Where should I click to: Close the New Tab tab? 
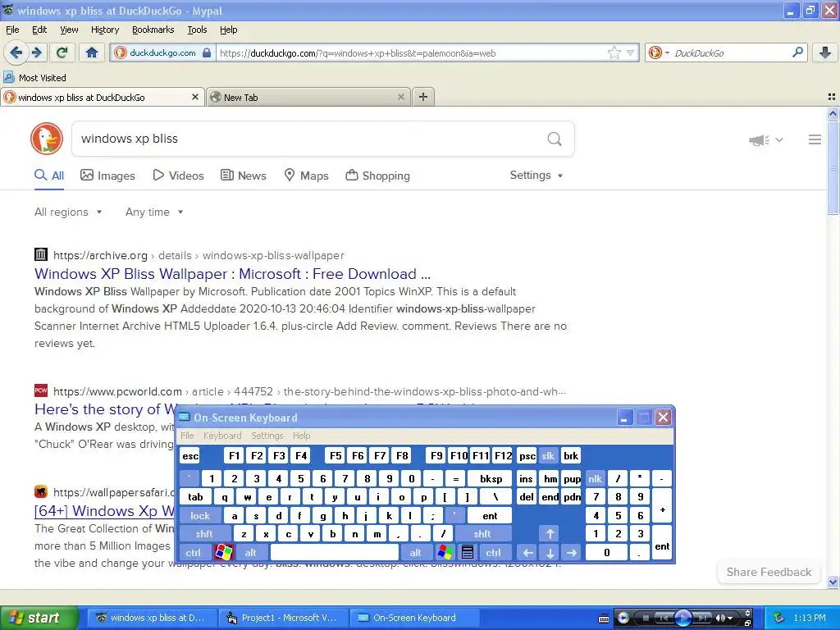coord(400,97)
